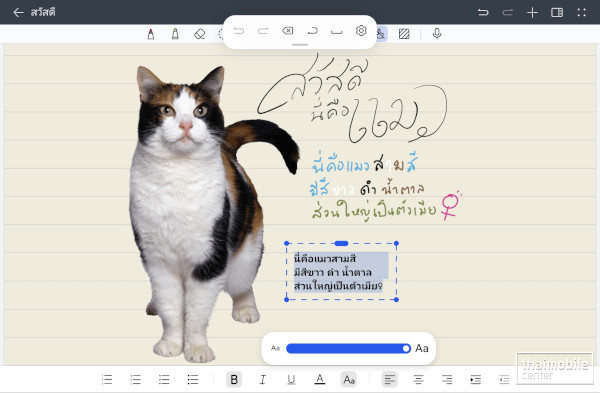Tap the microphone recording icon
The height and width of the screenshot is (393, 600).
pos(437,34)
